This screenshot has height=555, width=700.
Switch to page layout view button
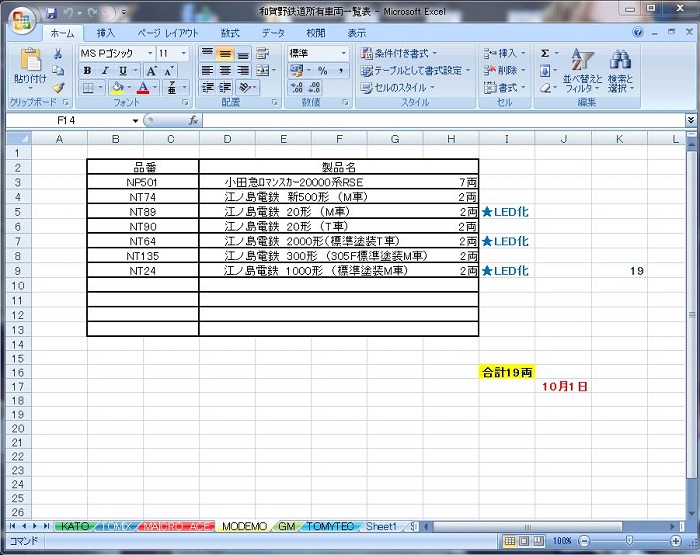524,541
